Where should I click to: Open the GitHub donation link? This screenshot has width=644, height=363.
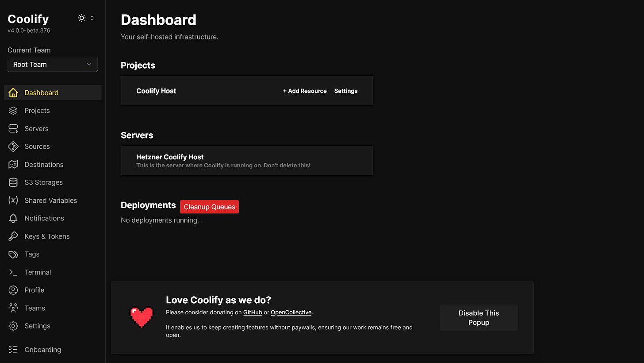pyautogui.click(x=253, y=312)
